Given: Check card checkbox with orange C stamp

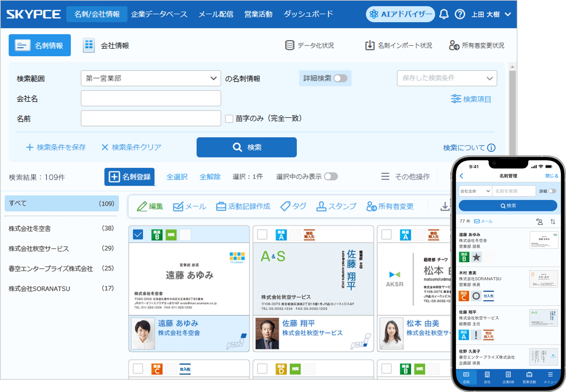Looking at the screenshot, I should tap(138, 369).
